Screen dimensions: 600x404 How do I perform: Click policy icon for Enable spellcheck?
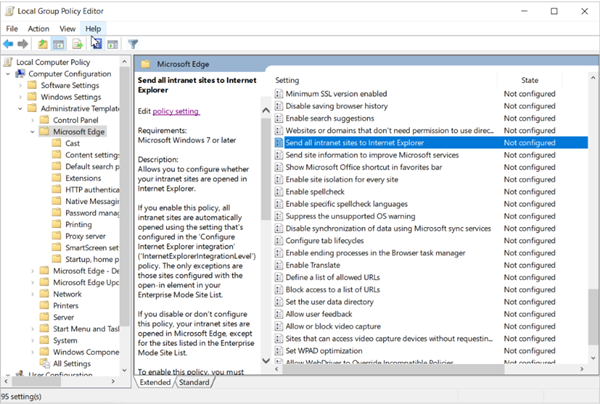click(279, 192)
